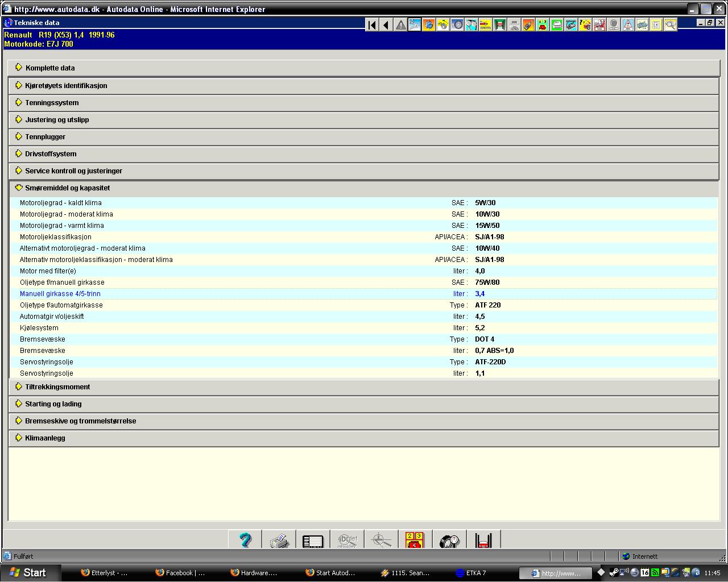728x582 pixels.
Task: Click the Fullført status bar text
Action: click(23, 556)
